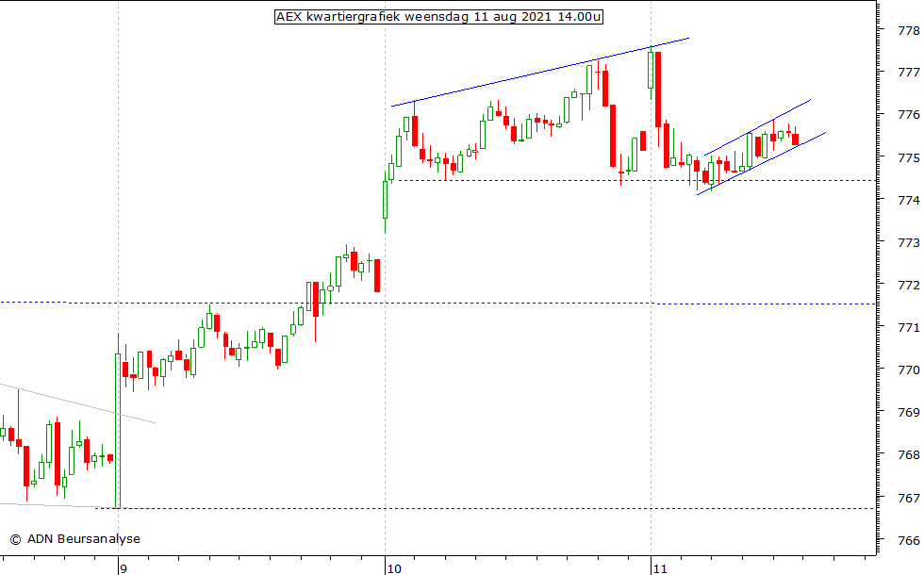
Task: Click the 770 price axis label
Action: tap(909, 370)
